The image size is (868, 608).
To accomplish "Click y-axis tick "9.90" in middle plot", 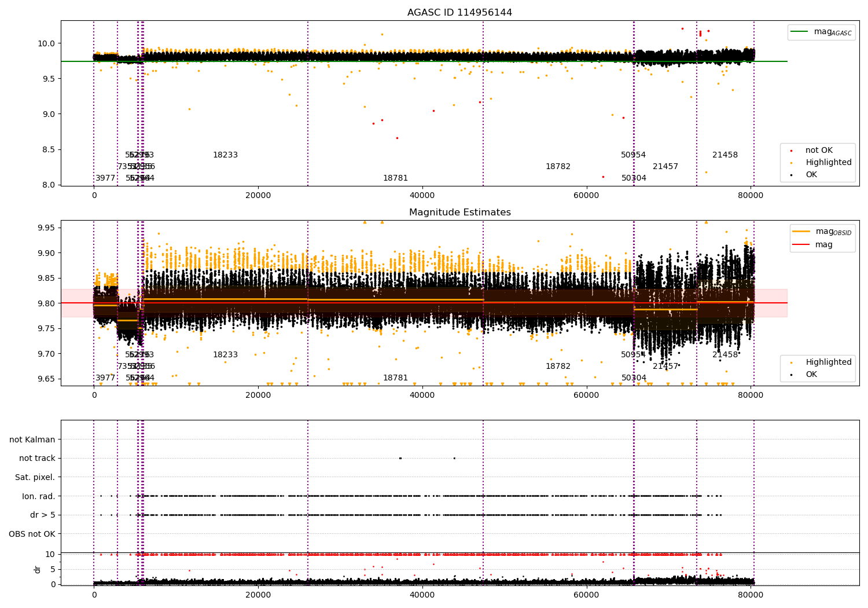I will pyautogui.click(x=46, y=253).
